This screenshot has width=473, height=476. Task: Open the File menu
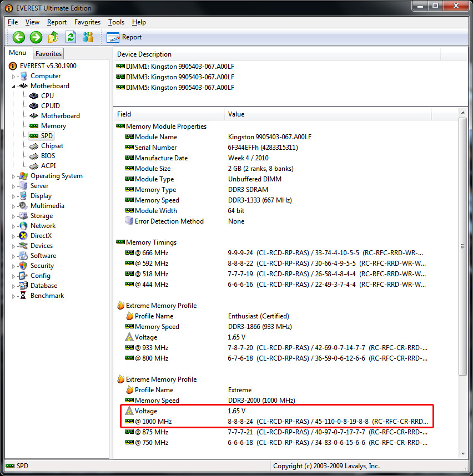13,22
